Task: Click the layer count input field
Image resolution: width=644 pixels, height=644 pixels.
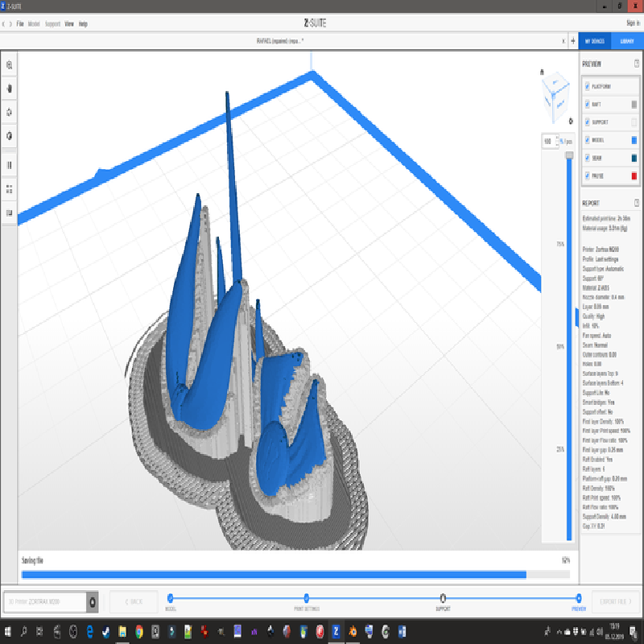Action: coord(549,142)
